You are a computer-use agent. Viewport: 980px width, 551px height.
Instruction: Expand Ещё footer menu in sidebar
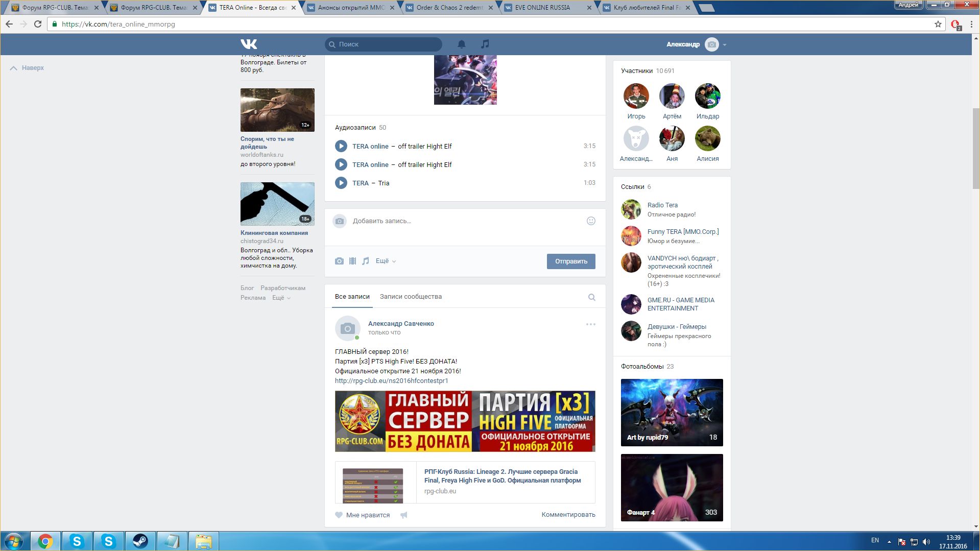tap(281, 298)
